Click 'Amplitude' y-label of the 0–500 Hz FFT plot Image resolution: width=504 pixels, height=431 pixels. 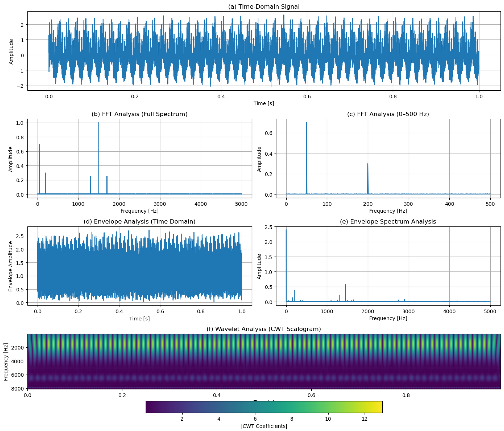tap(259, 159)
